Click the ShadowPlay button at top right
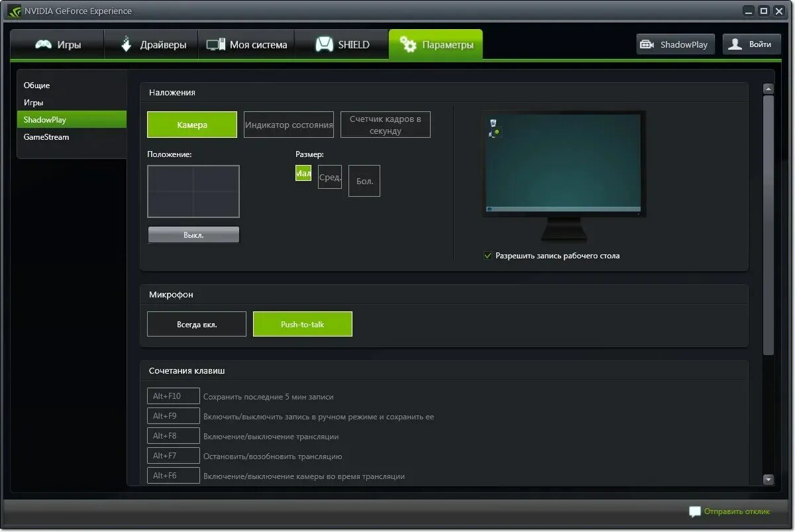Viewport: 795px width, 532px height. click(676, 44)
